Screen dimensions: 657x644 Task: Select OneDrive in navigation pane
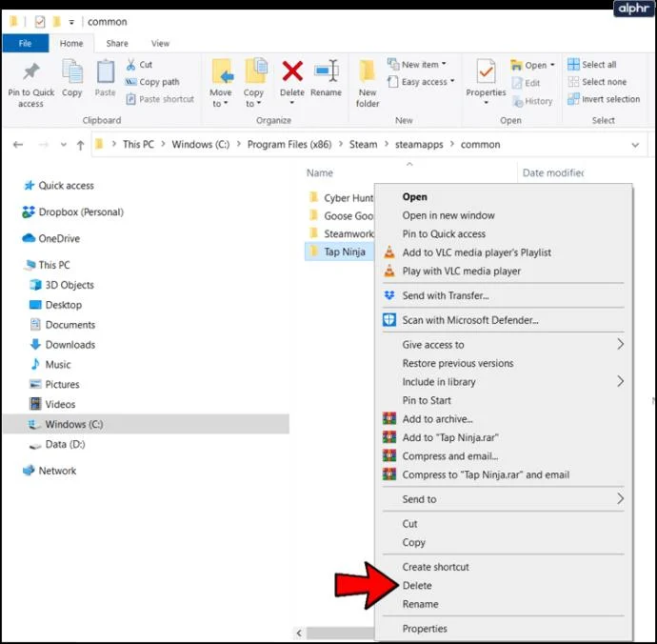59,238
